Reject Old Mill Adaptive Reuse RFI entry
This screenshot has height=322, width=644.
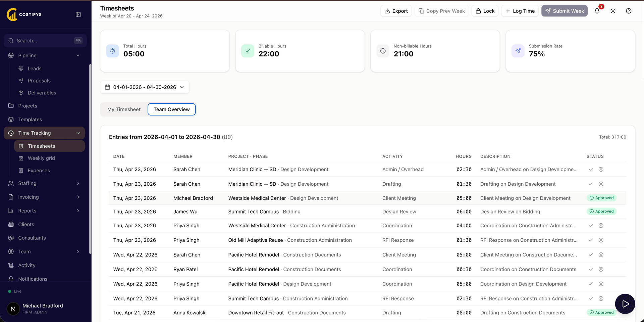coord(601,240)
